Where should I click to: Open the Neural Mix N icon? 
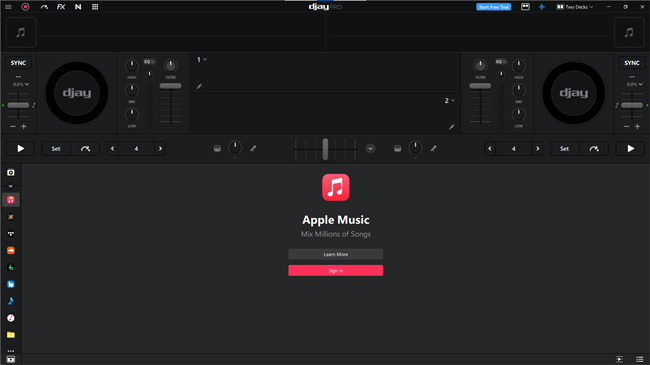pos(78,7)
